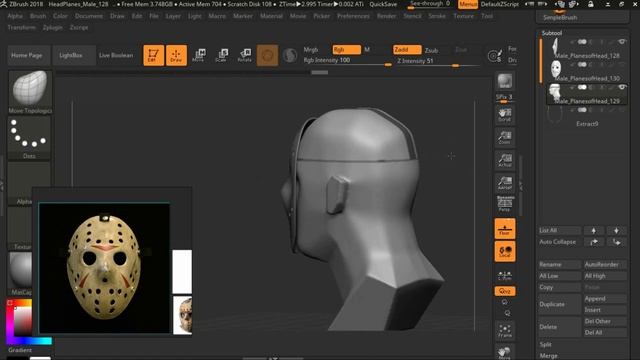This screenshot has height=360, width=640.
Task: Toggle the Rgb channel button
Action: 347,49
